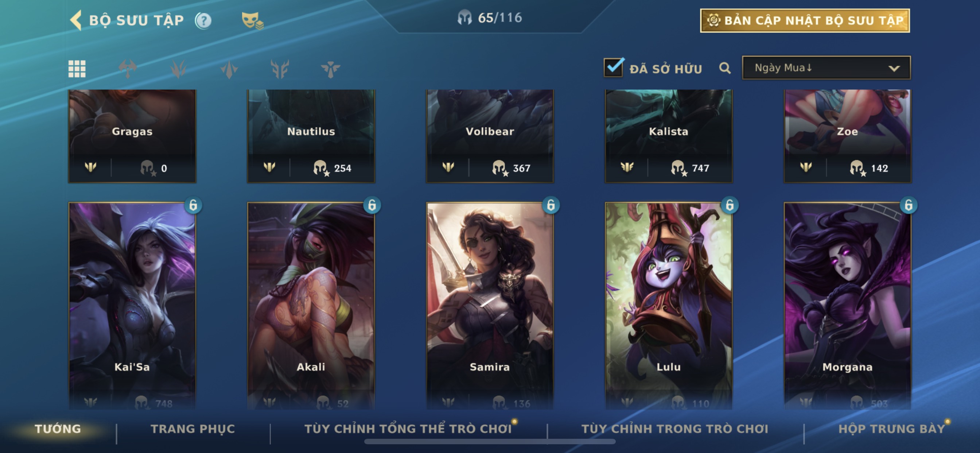Go back using the arrow beside BỘ SƯU TẬP
980x453 pixels.
pos(76,20)
